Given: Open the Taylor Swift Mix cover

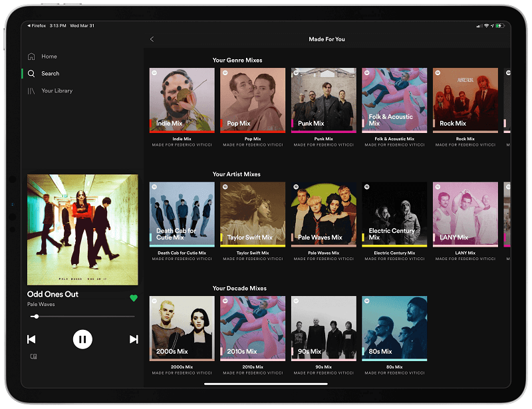Looking at the screenshot, I should (x=253, y=214).
